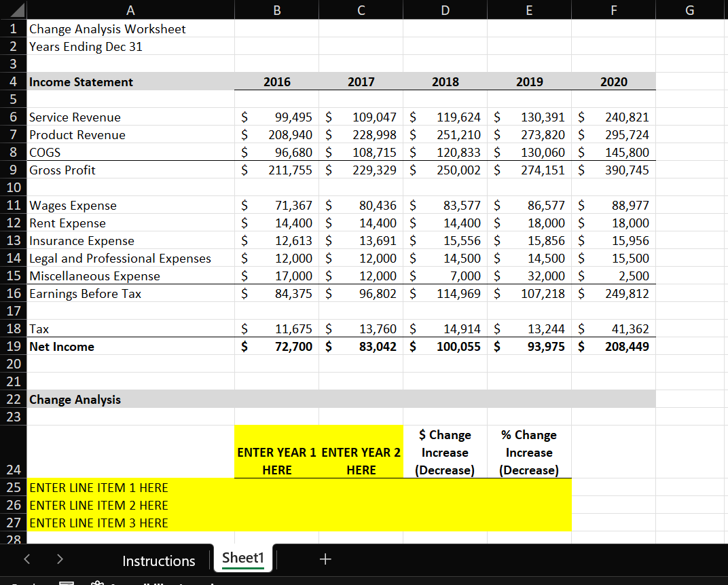Click the 'Gross Profit' label cell
Screen dimensions: 728x585
130,170
